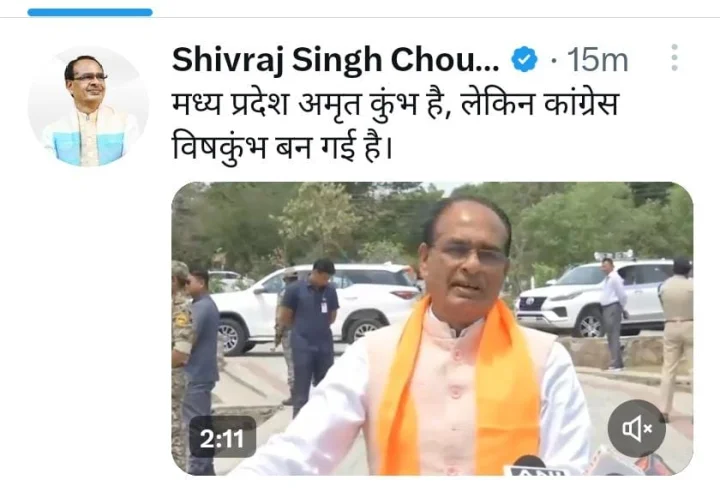Click the 2:11 video duration badge
720x498 pixels.
(222, 438)
